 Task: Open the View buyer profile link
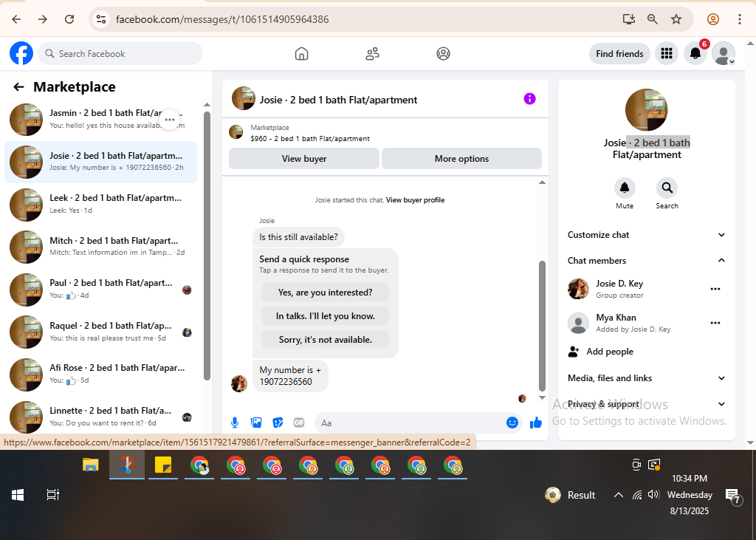415,199
